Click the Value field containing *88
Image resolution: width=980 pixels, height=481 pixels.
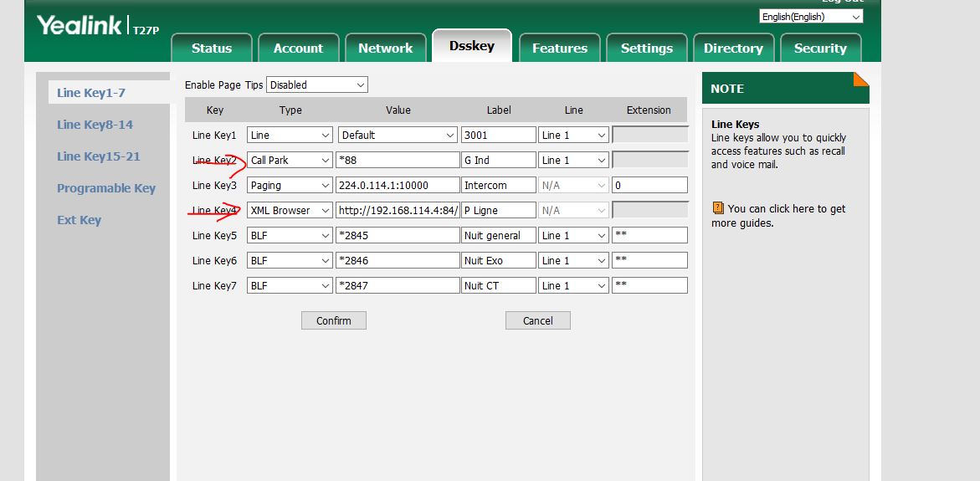(398, 160)
